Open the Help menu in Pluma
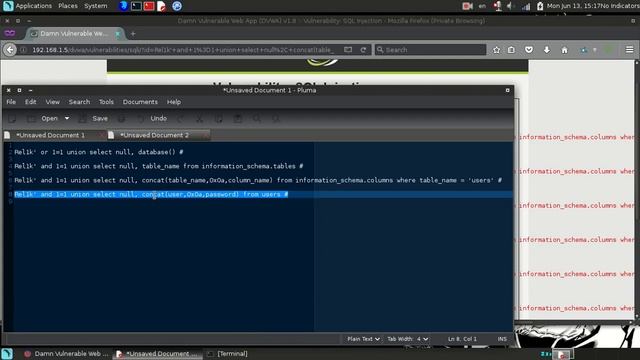Image resolution: width=640 pixels, height=360 pixels. pyautogui.click(x=173, y=102)
